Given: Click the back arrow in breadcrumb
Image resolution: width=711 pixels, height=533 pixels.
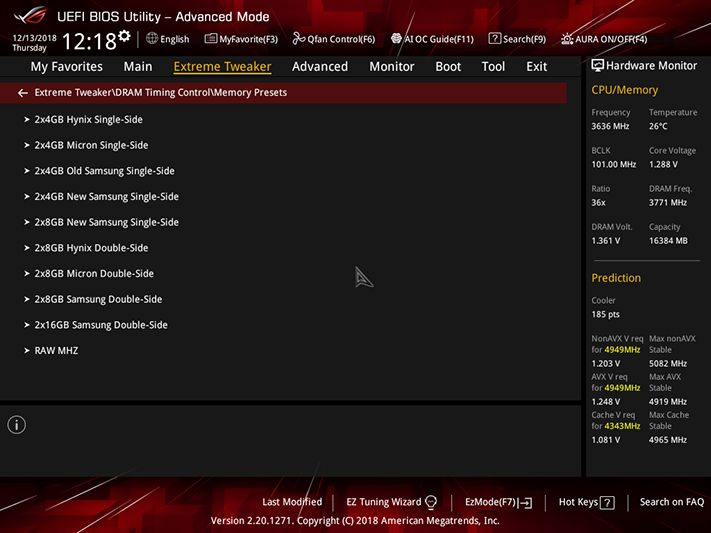Looking at the screenshot, I should 23,93.
